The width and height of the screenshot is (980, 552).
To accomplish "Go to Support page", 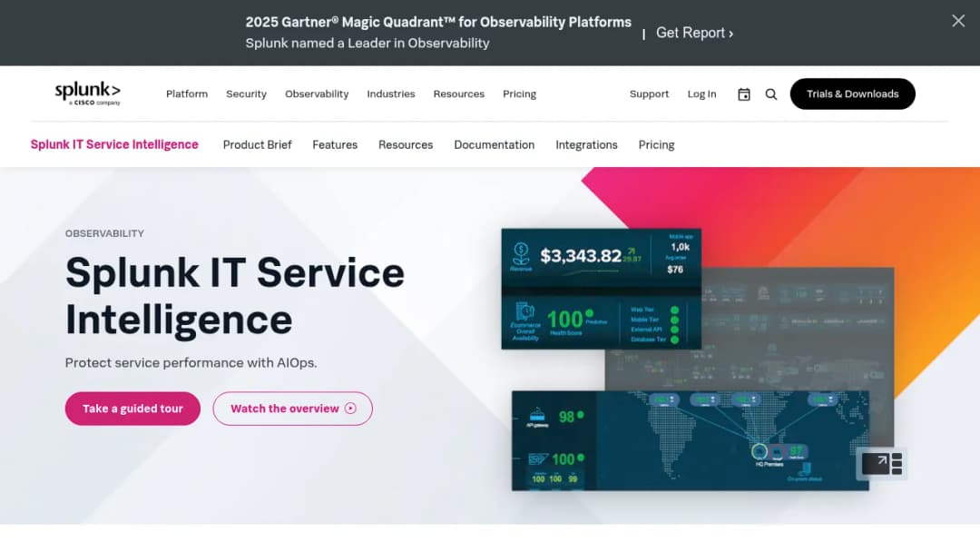I will click(x=649, y=94).
